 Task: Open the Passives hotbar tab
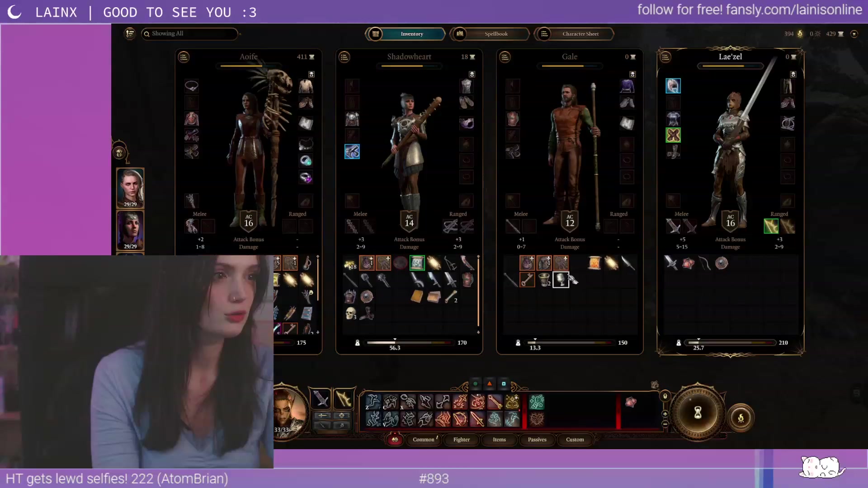click(x=537, y=439)
